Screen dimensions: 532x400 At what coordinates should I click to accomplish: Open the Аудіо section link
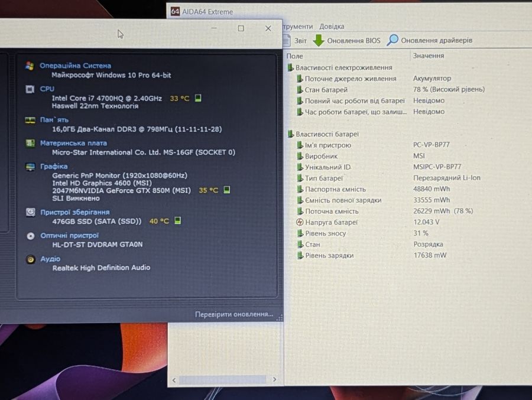(x=50, y=259)
